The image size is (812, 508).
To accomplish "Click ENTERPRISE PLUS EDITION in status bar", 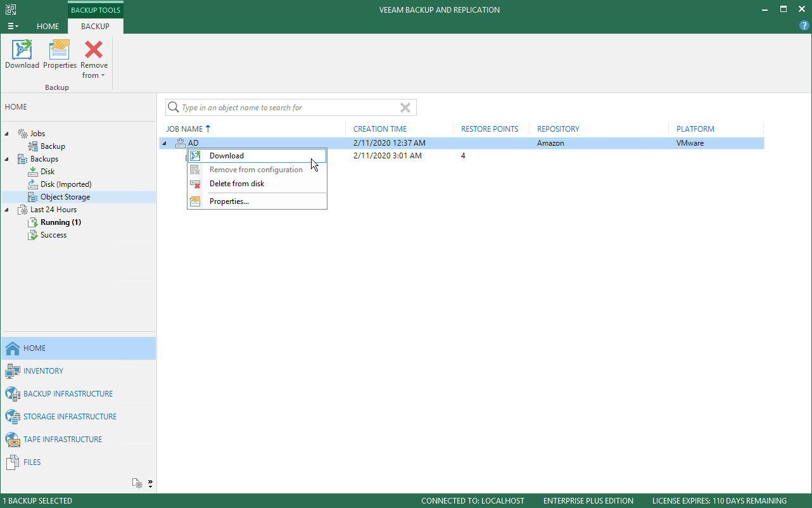I will coord(588,501).
